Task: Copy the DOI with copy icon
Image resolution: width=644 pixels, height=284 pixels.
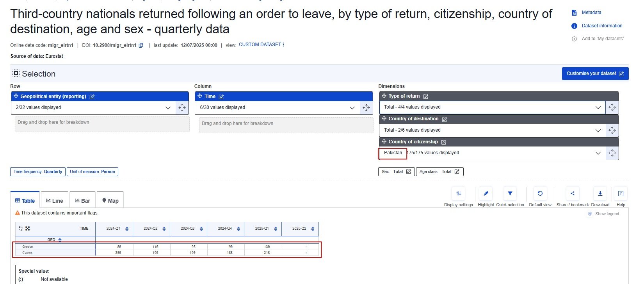Action: pyautogui.click(x=141, y=45)
